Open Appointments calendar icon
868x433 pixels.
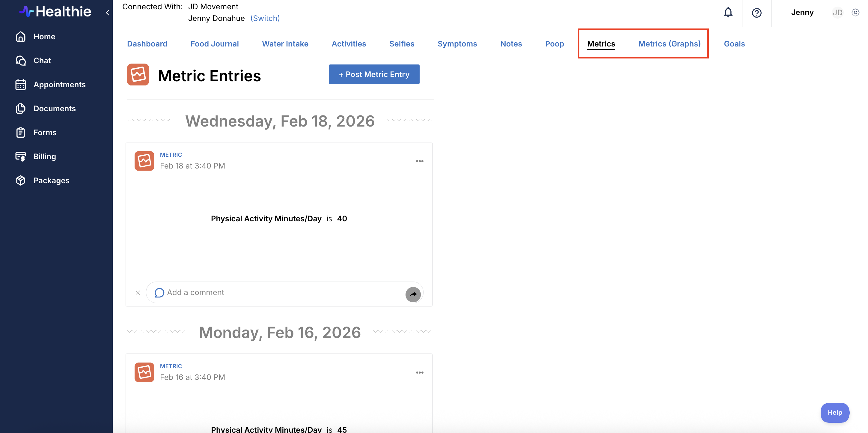click(x=21, y=85)
